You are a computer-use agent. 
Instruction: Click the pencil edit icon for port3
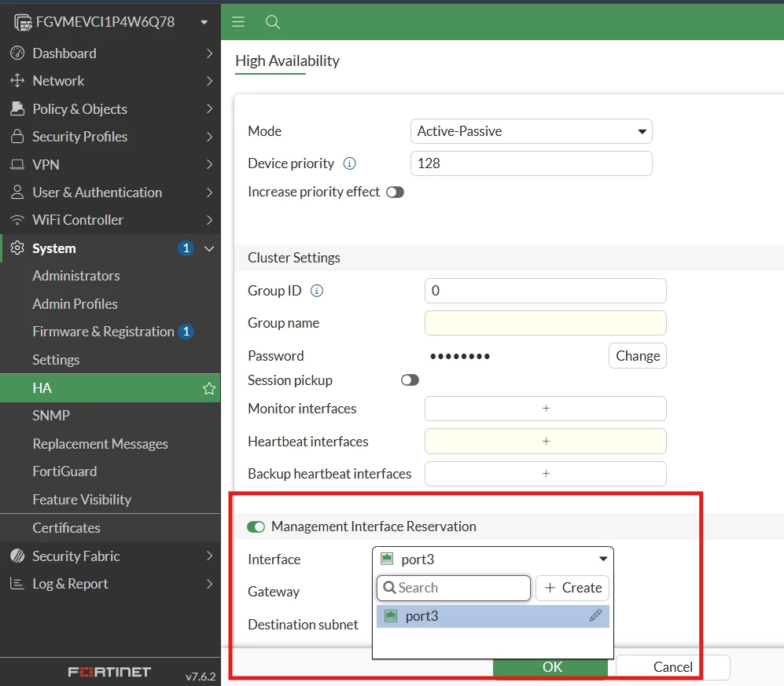click(595, 615)
